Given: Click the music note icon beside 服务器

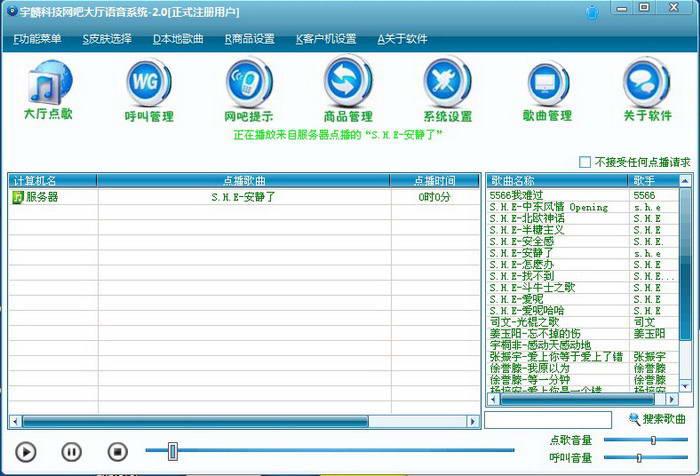Looking at the screenshot, I should coord(17,197).
